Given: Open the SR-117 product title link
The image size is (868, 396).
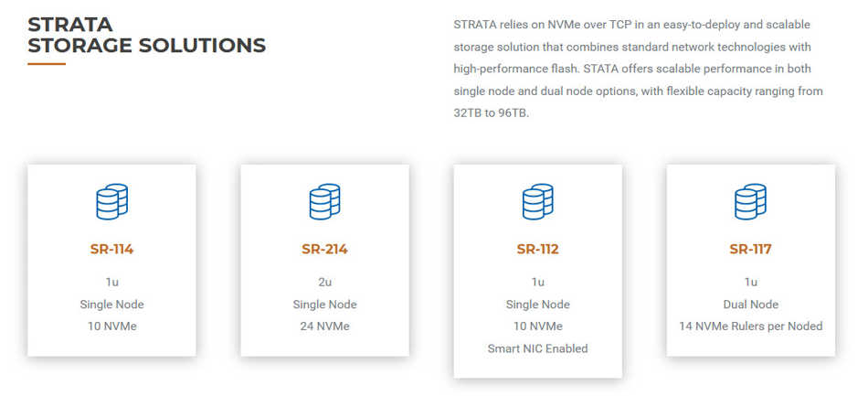Looking at the screenshot, I should click(x=750, y=250).
